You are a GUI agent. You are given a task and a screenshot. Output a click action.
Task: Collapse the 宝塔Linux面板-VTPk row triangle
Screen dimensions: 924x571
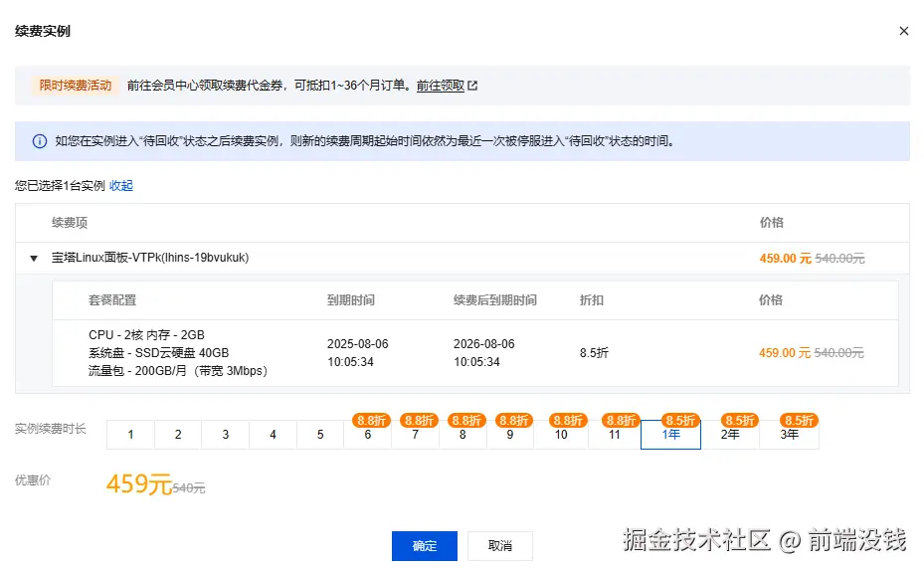tap(34, 258)
